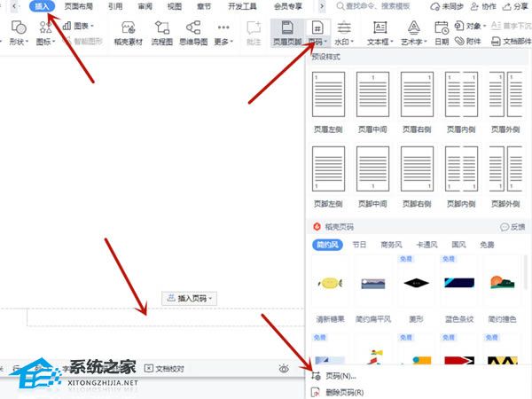The image size is (532, 399).
Task: Open Document Parts (文档部件)
Action: (511, 41)
